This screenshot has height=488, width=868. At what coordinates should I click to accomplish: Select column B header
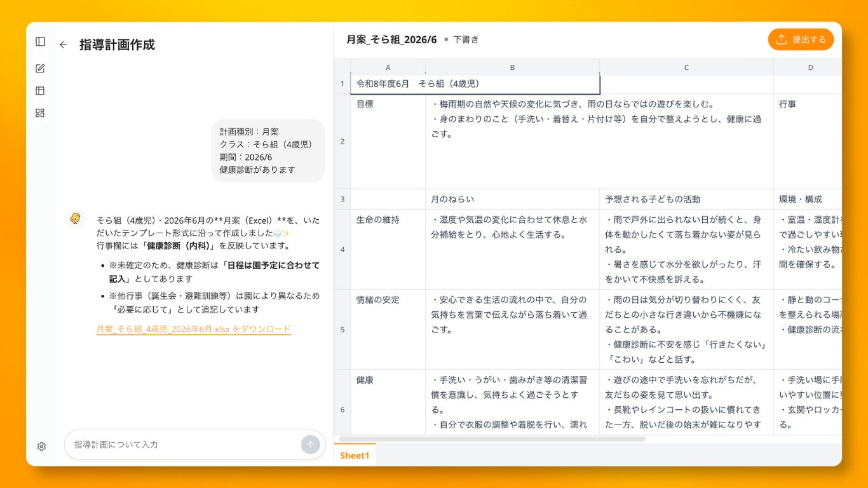click(512, 67)
